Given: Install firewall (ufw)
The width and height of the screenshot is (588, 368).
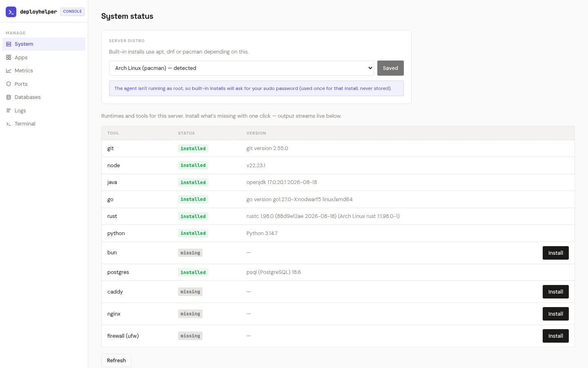Looking at the screenshot, I should tap(555, 336).
